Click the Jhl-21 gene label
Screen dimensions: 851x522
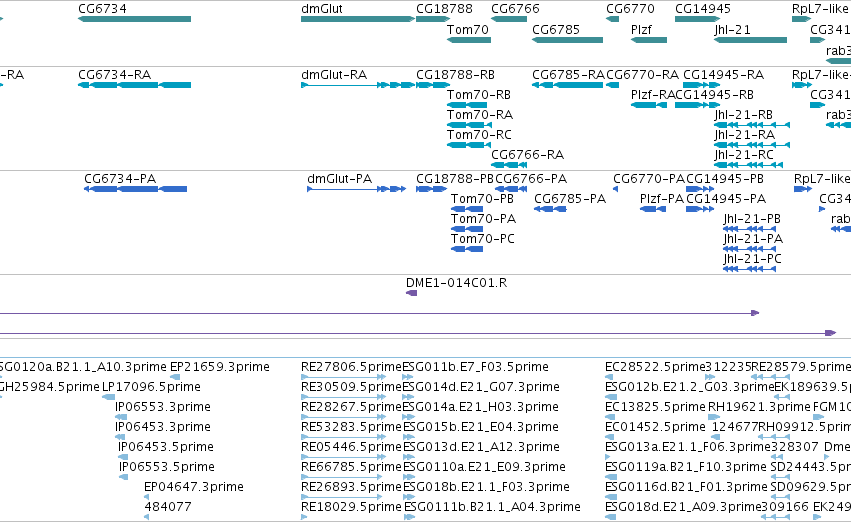(x=732, y=29)
